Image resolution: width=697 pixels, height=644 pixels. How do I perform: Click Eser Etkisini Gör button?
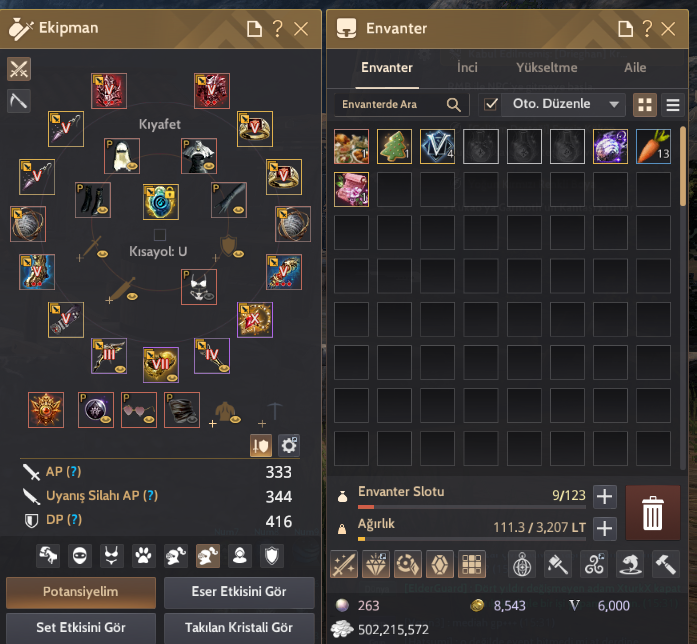239,592
